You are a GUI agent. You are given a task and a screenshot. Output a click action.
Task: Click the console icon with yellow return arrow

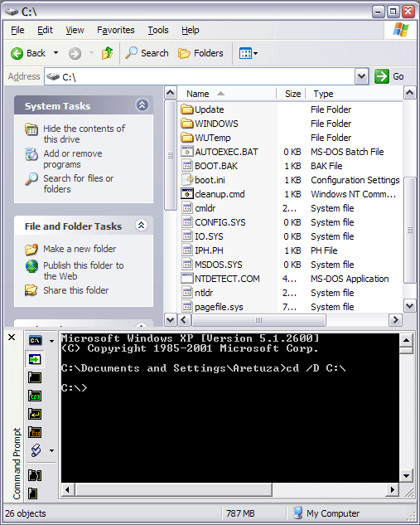[35, 414]
